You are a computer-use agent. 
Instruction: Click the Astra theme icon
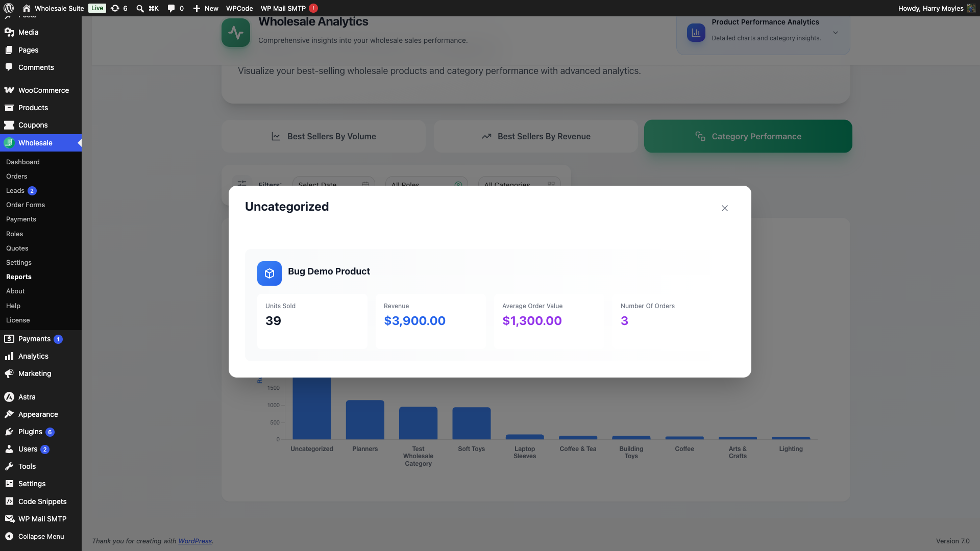(9, 397)
